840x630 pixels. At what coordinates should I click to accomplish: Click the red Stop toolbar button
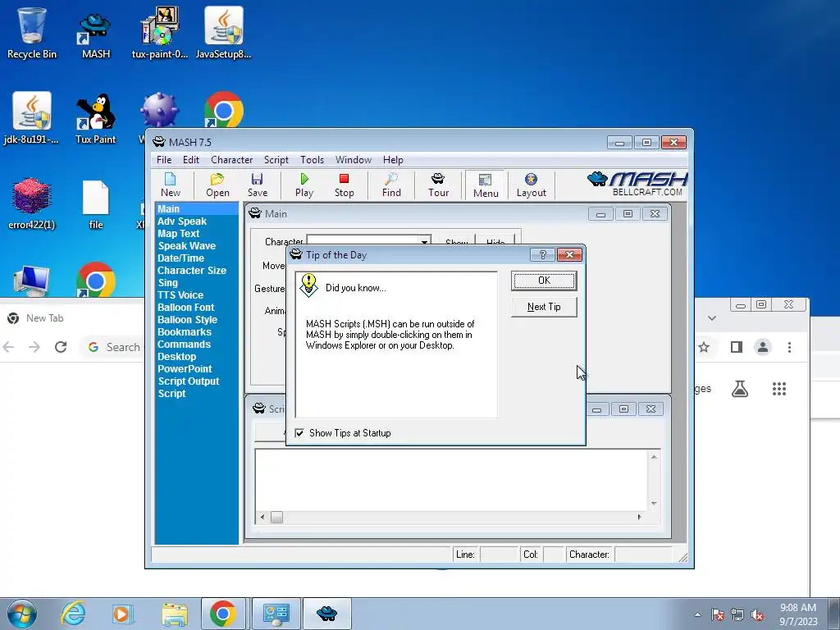tap(344, 185)
